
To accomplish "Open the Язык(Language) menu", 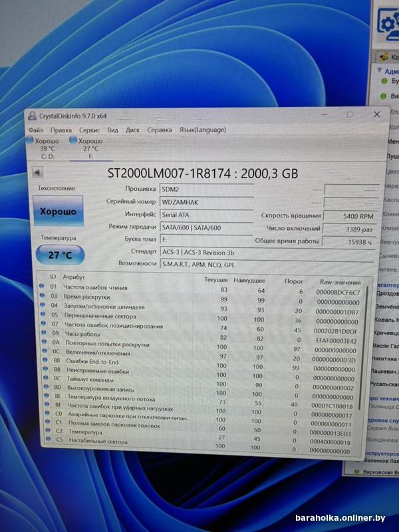I will tap(202, 130).
